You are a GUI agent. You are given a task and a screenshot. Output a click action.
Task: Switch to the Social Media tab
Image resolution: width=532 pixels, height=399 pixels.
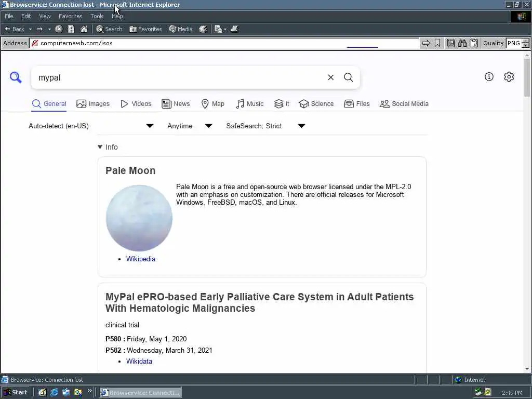[404, 104]
